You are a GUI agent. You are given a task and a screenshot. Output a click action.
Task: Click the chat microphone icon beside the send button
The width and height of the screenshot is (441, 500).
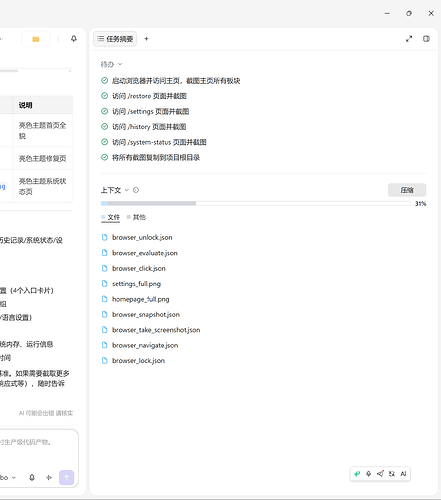(x=32, y=477)
